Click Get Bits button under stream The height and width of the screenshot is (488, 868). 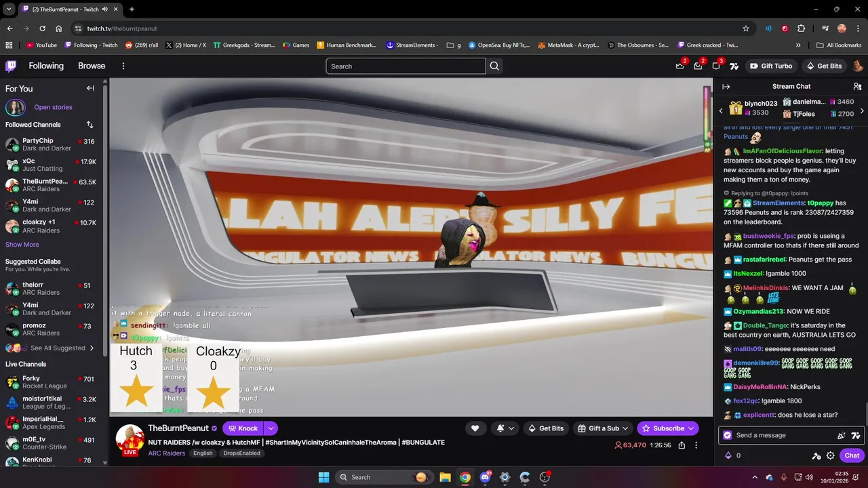click(546, 428)
